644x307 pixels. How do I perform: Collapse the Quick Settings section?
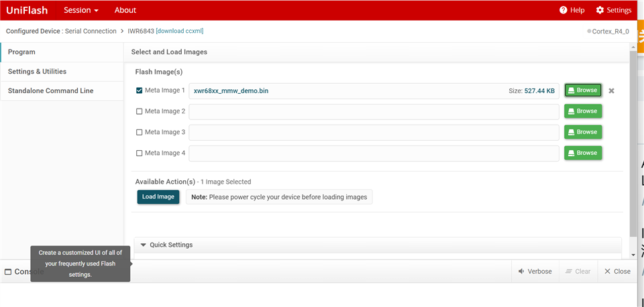click(144, 245)
